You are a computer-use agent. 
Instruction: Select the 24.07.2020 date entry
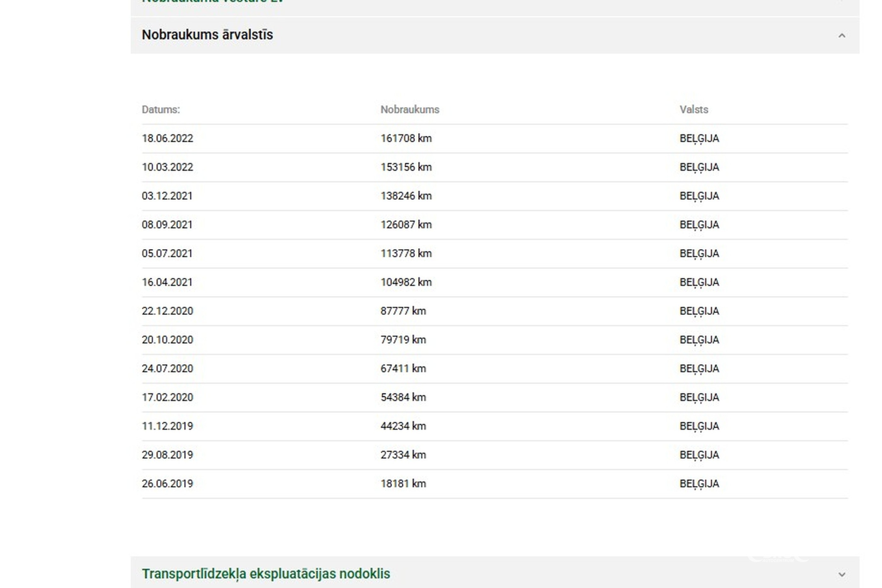click(167, 368)
